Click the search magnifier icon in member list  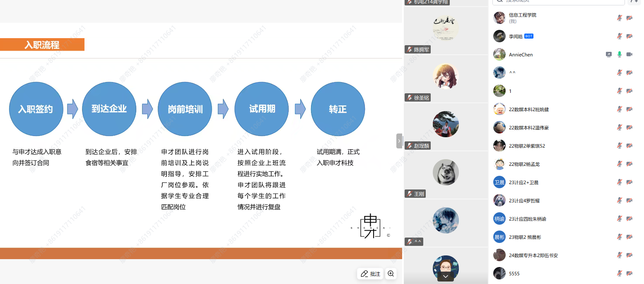(x=500, y=1)
